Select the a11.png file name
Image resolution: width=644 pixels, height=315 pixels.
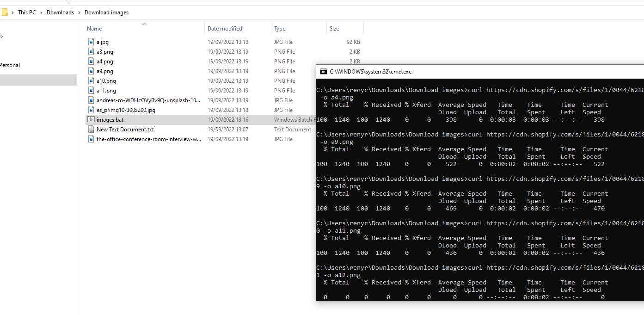pyautogui.click(x=106, y=91)
